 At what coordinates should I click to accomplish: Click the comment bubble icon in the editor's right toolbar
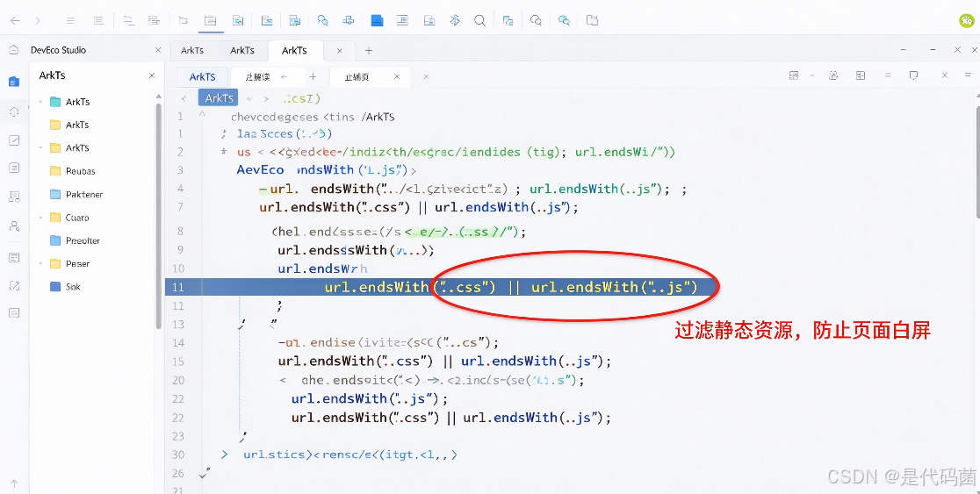[x=914, y=75]
